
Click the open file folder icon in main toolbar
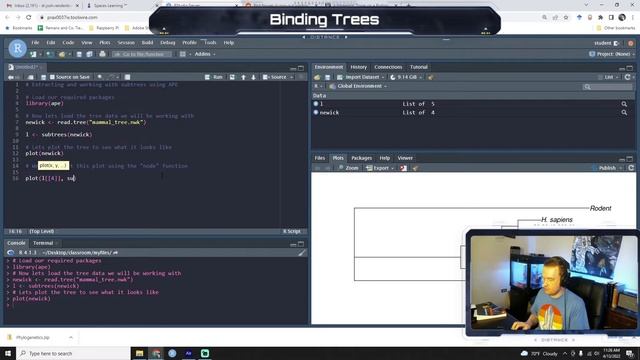click(62, 54)
